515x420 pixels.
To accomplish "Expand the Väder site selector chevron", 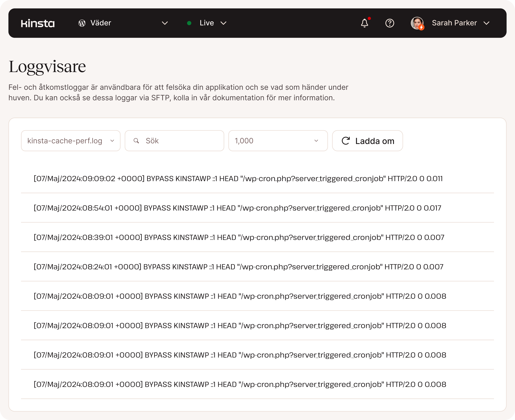I will click(165, 23).
